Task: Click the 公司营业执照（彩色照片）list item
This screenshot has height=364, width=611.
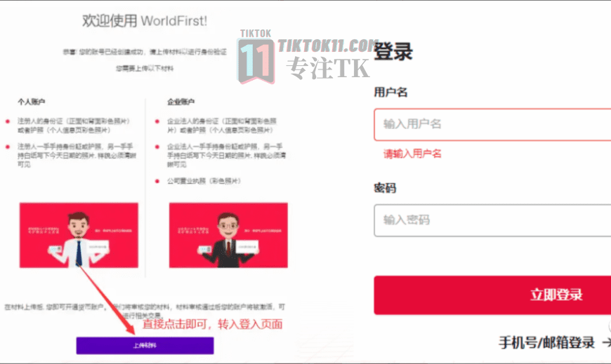Action: tap(204, 181)
